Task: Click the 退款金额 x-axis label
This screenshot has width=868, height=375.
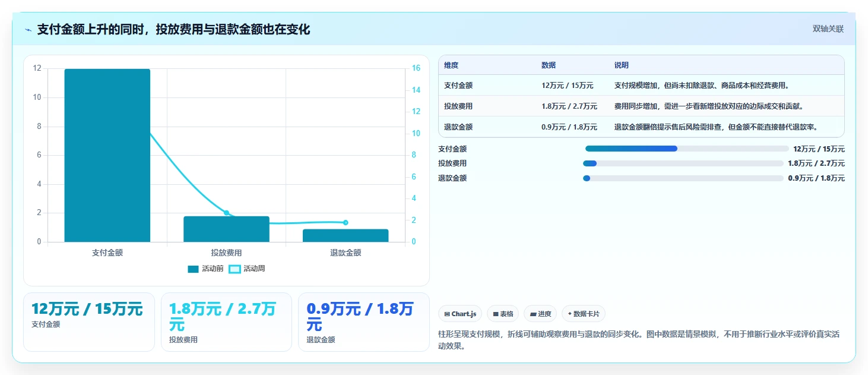Action: click(x=346, y=253)
